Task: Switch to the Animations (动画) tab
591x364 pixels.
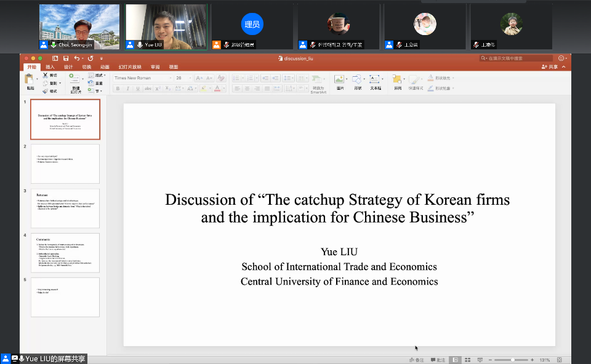Action: (105, 66)
